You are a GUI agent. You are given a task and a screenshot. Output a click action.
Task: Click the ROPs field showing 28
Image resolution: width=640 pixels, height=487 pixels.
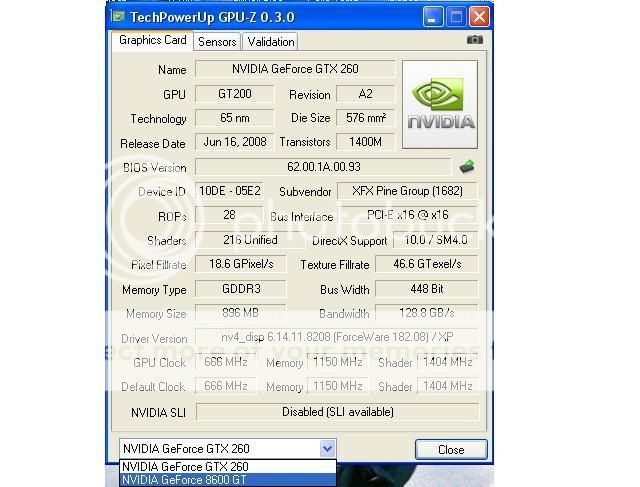tap(229, 215)
